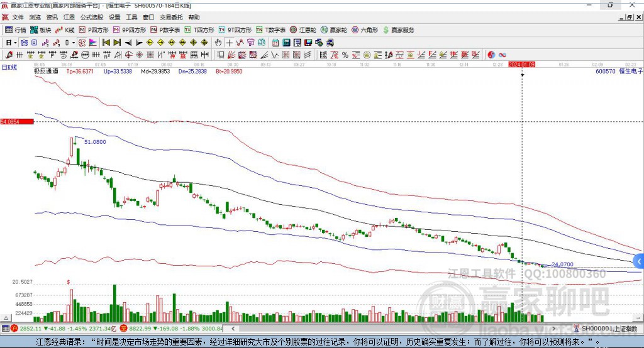Open the 帮助 menu
The height and width of the screenshot is (348, 644).
[x=194, y=17]
